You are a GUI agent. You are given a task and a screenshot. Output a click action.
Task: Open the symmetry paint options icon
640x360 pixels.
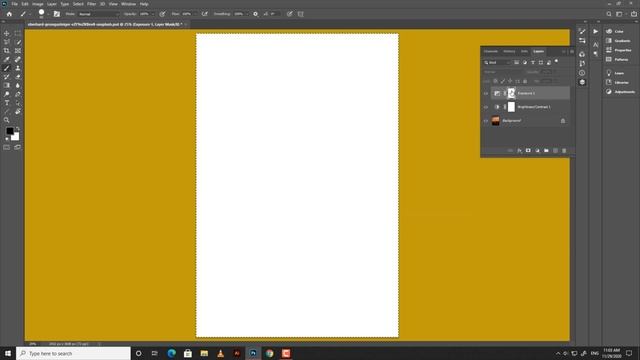click(x=301, y=14)
